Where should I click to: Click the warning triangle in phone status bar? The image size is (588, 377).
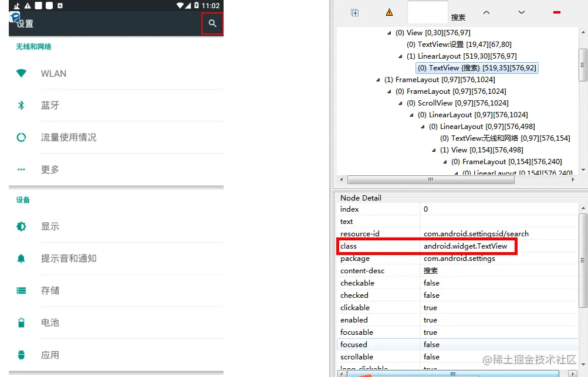[28, 6]
